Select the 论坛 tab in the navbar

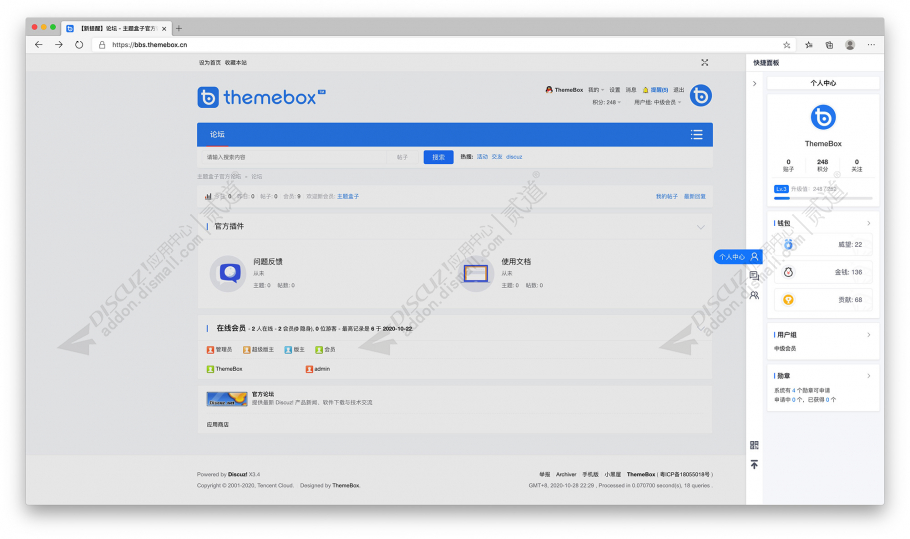217,135
